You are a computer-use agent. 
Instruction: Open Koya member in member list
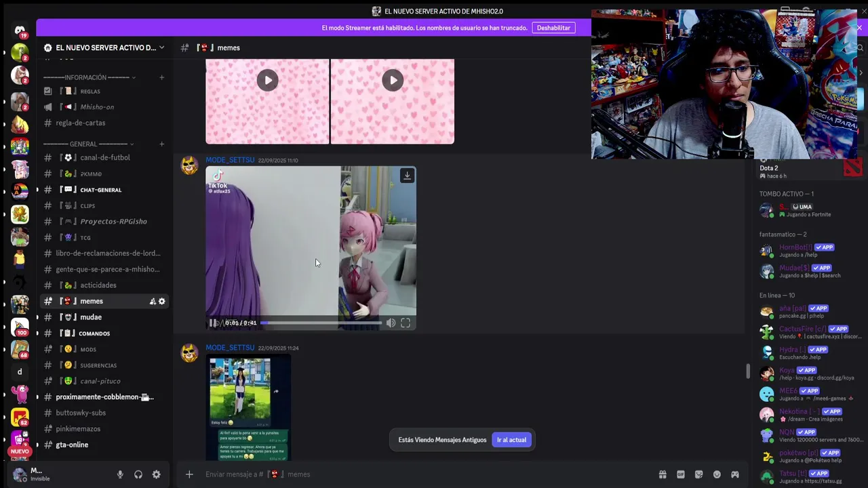[810, 373]
